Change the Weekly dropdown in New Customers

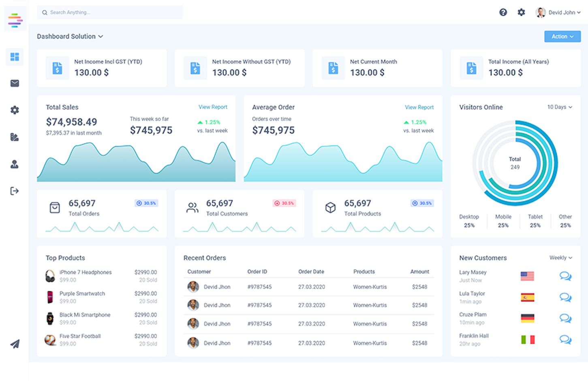[560, 258]
